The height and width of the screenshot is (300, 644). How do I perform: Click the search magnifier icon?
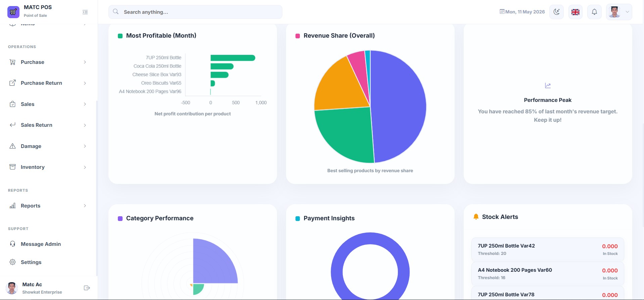(x=116, y=12)
